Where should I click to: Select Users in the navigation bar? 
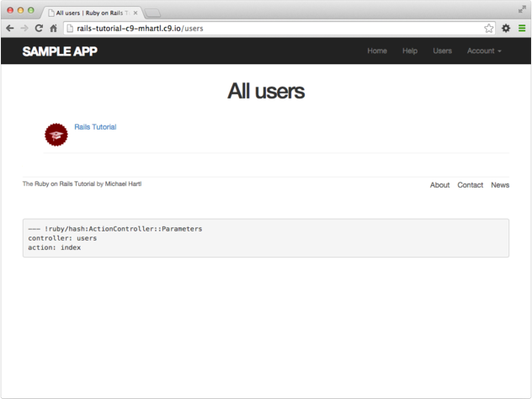pyautogui.click(x=442, y=51)
